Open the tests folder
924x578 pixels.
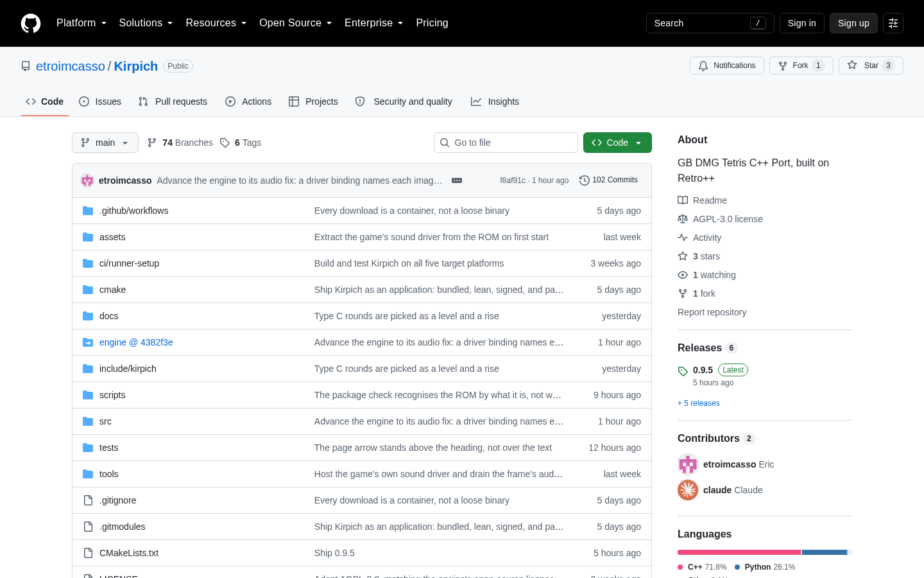(x=108, y=448)
